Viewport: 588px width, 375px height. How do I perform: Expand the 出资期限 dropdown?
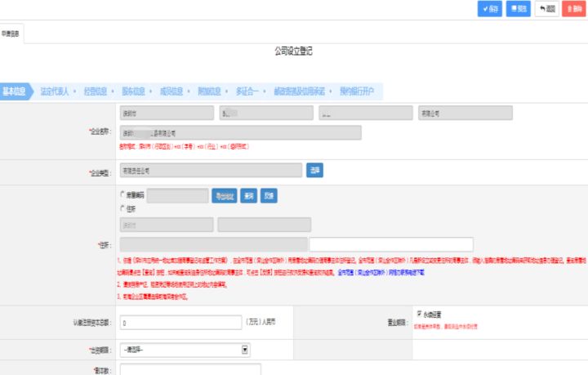click(185, 350)
